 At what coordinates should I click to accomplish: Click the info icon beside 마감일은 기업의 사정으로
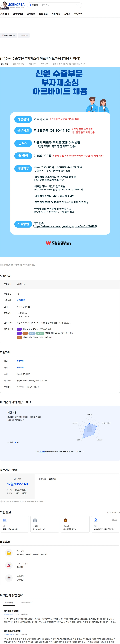point(1,502)
